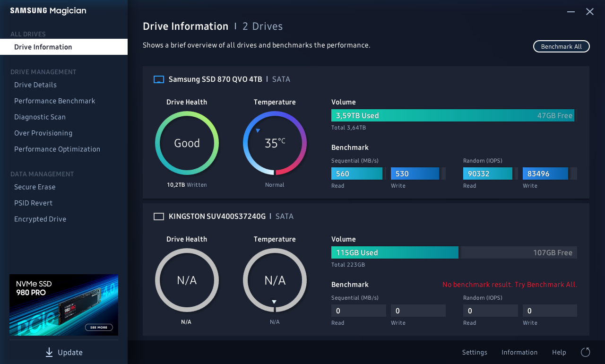Viewport: 605px width, 364px height.
Task: Click the '107GB Free' volume text
Action: click(x=553, y=253)
